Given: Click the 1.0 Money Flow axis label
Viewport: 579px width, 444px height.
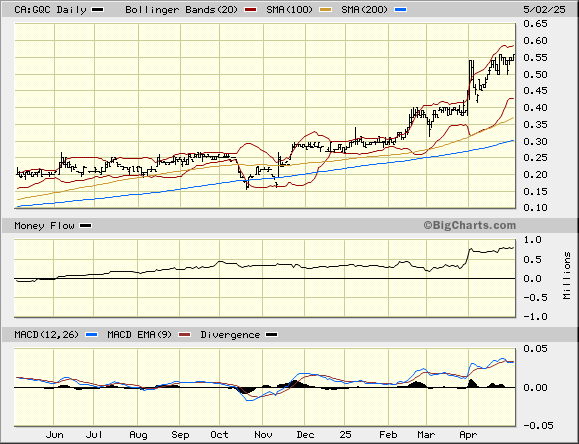Looking at the screenshot, I should pos(532,240).
